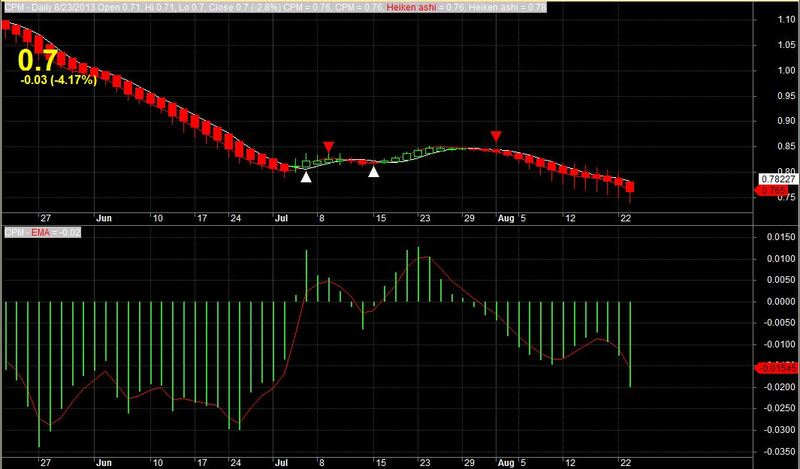
Task: Select the final long negative histogram bar
Action: pos(630,344)
